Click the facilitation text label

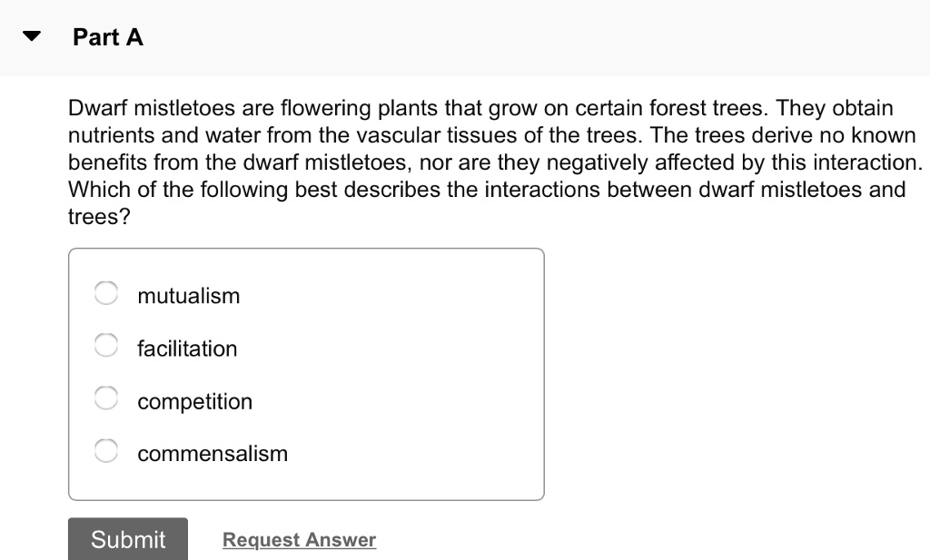pyautogui.click(x=187, y=348)
